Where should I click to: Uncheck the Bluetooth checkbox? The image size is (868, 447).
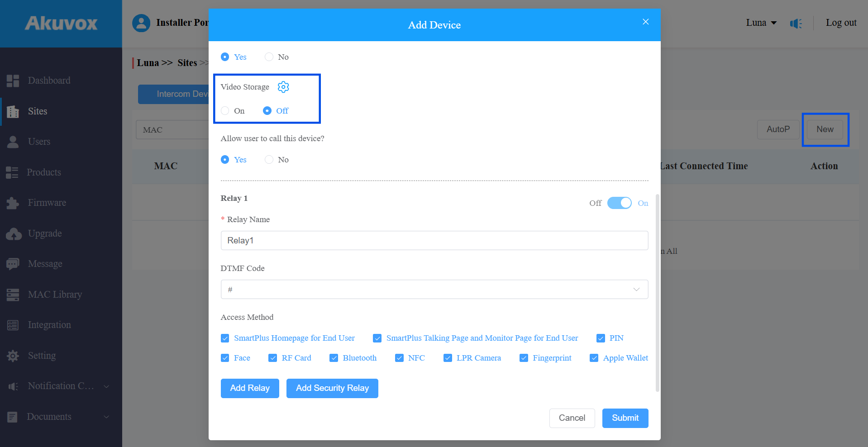334,358
